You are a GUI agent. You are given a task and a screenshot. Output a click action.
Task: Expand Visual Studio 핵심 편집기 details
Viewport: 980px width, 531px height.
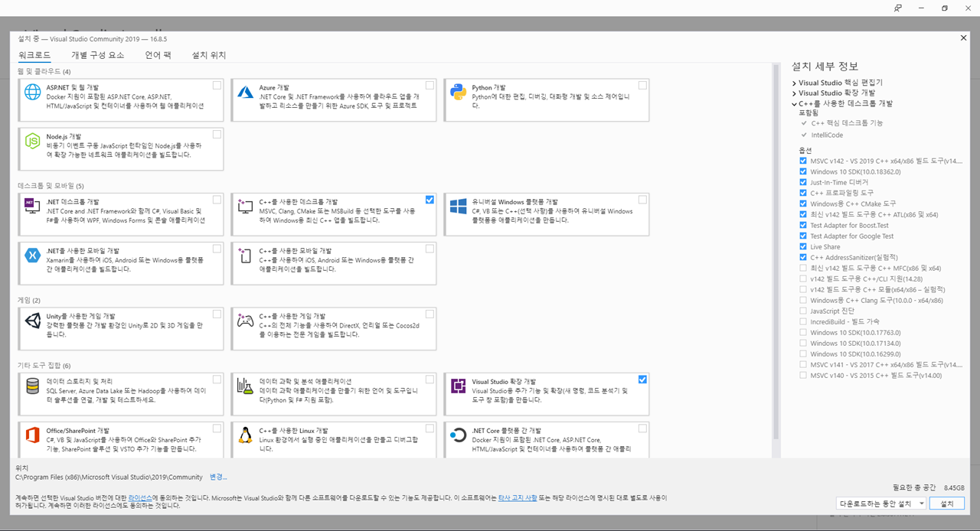point(794,83)
